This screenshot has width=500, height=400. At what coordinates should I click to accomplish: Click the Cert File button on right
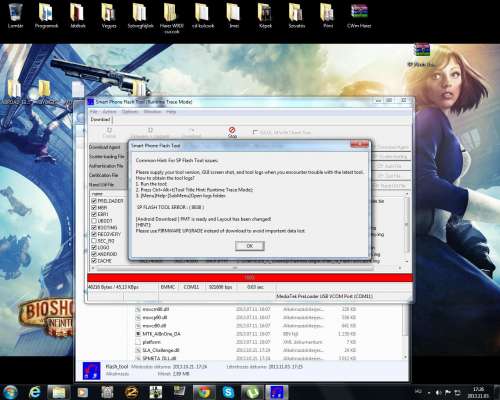pos(391,176)
